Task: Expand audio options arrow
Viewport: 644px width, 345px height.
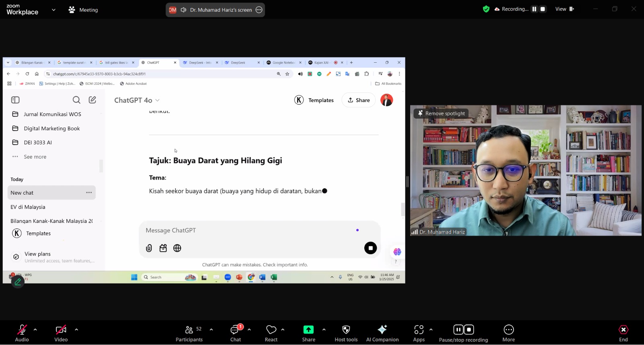Action: (x=35, y=330)
